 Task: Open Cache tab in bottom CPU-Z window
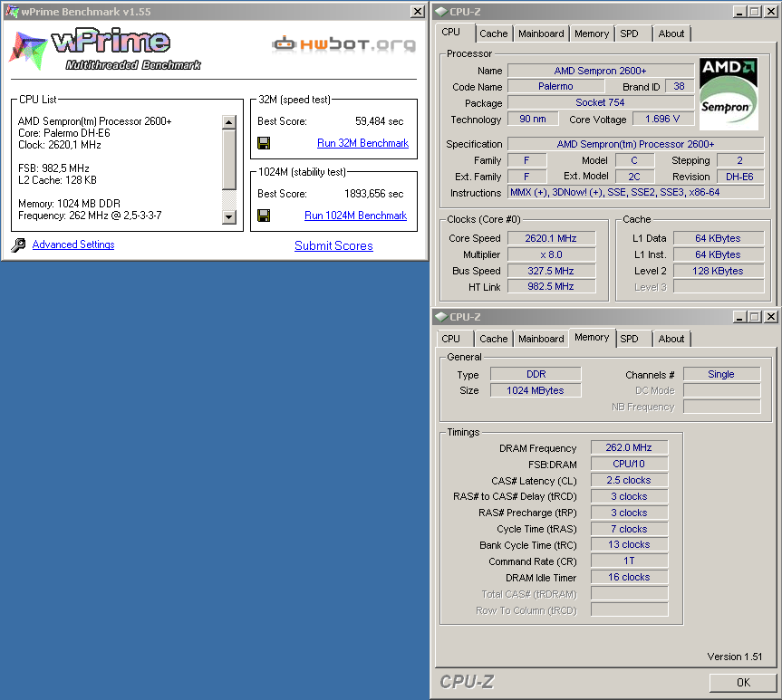pos(493,339)
